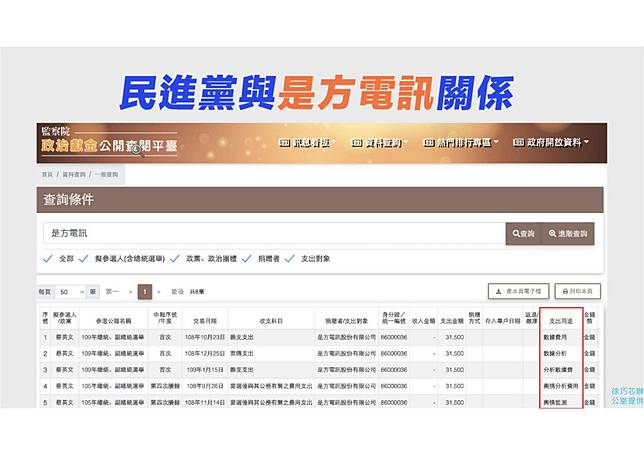Image resolution: width=644 pixels, height=455 pixels.
Task: Click the 列印本頁 print button
Action: pos(577,291)
